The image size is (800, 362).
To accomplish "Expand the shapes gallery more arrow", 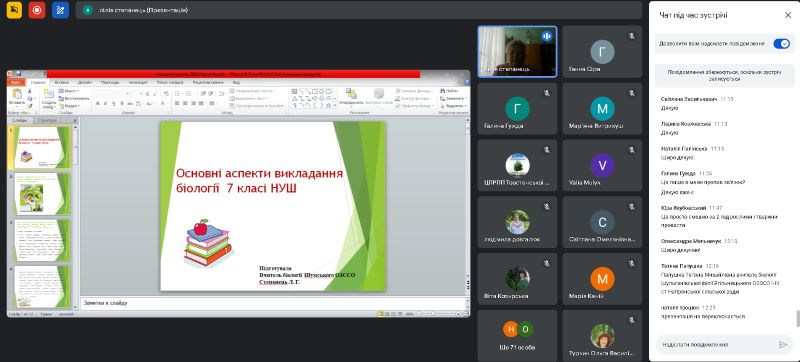I will (335, 106).
